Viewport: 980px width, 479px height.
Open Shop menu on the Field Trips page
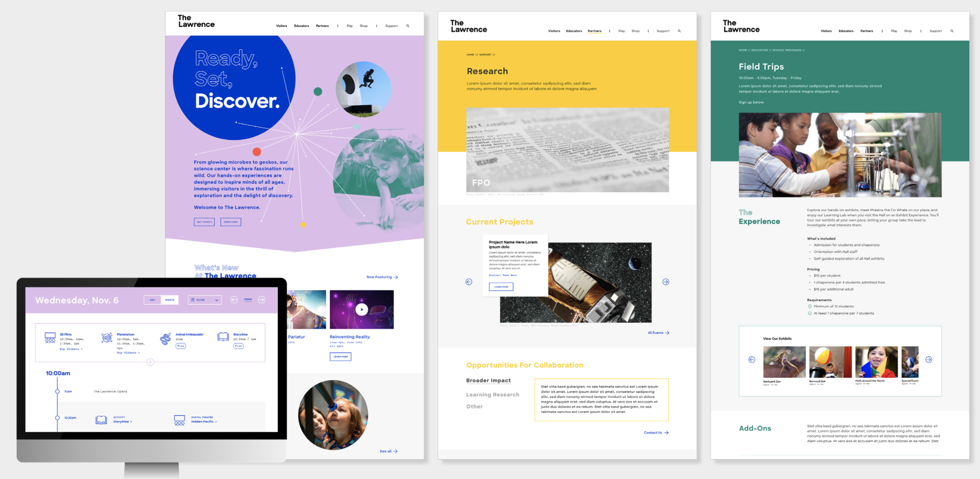908,31
